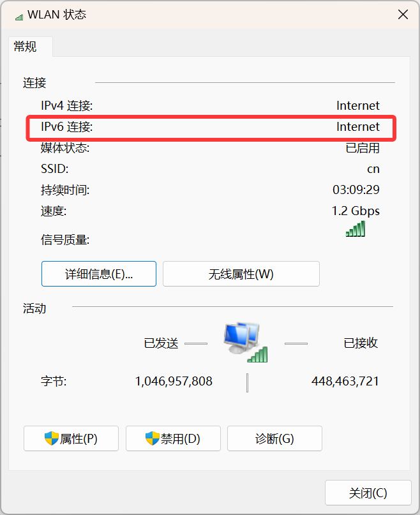
Task: Click the shield icon on 属性(P) button
Action: (52, 438)
